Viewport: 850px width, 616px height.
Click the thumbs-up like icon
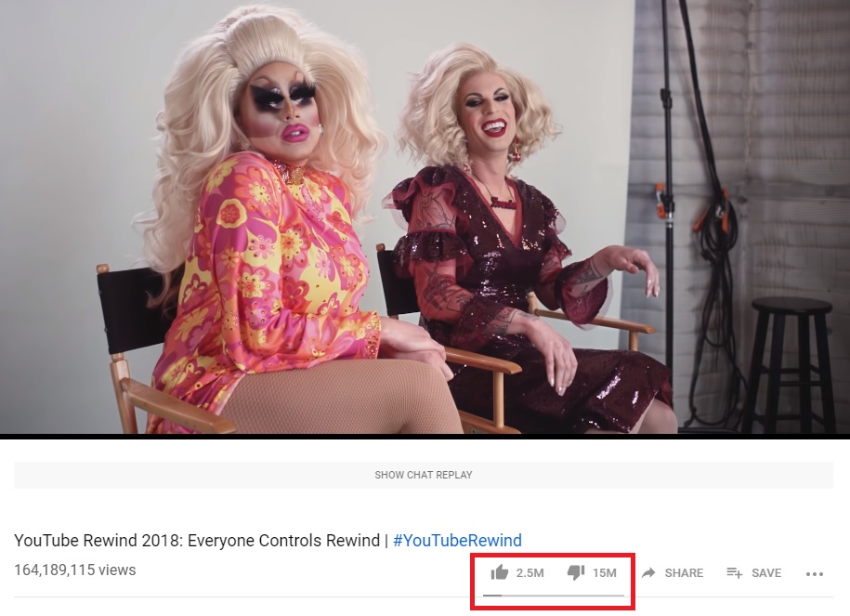click(x=499, y=572)
